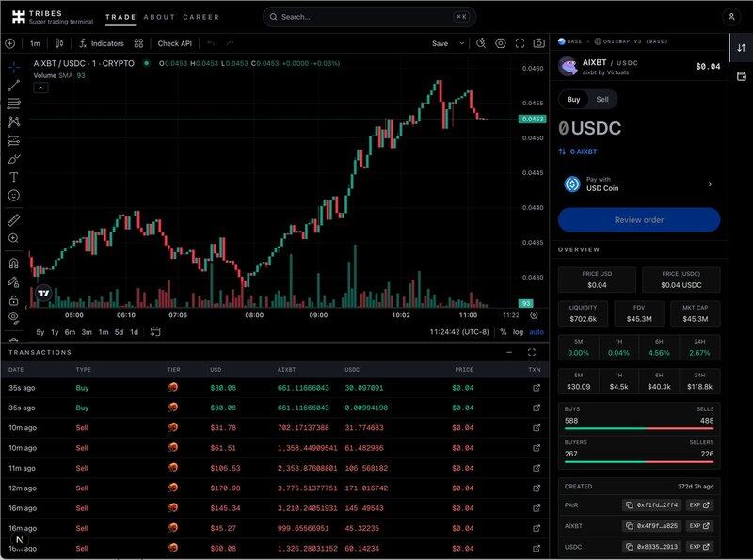Open the user profile icon
The height and width of the screenshot is (560, 753).
(731, 17)
